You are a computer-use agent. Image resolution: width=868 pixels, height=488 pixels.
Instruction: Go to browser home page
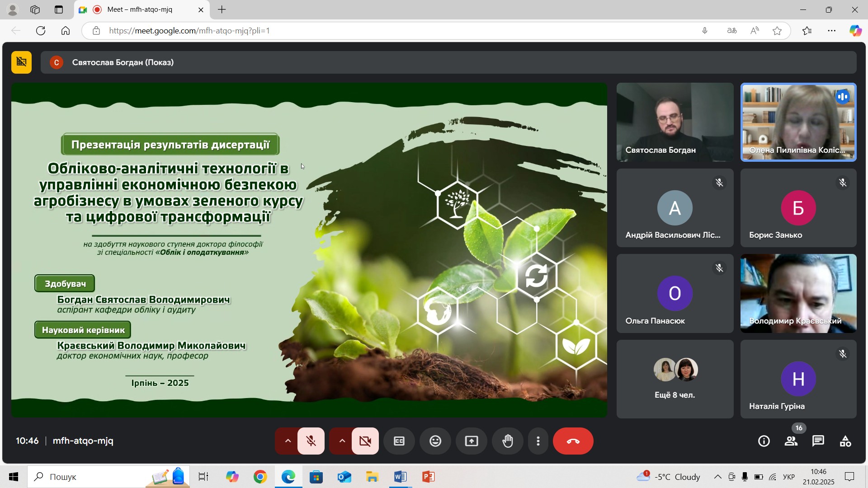(66, 31)
